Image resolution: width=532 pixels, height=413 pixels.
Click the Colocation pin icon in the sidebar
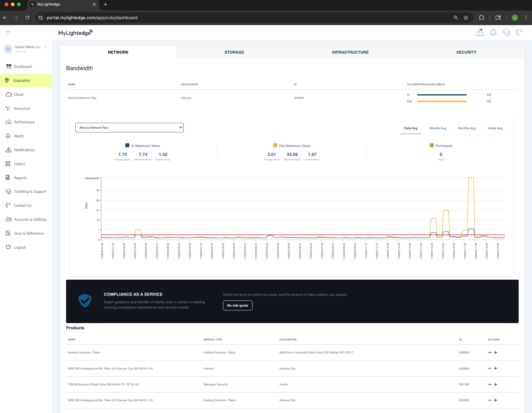pos(7,80)
